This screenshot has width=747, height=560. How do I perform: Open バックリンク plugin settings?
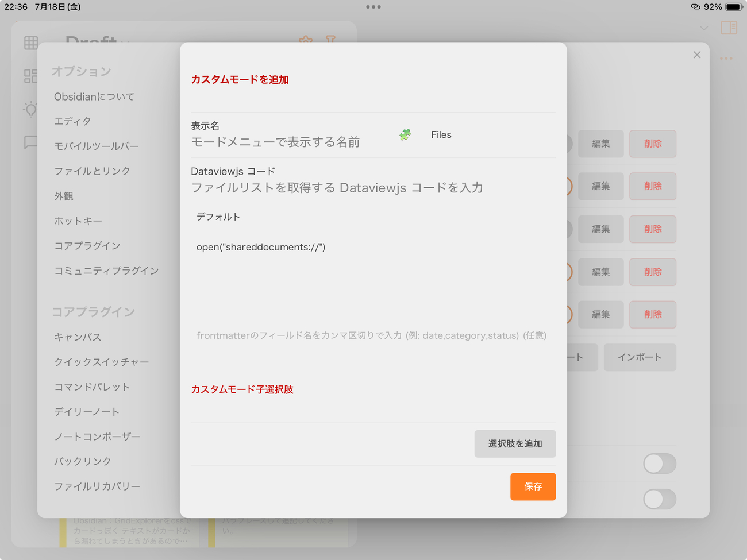pos(83,461)
